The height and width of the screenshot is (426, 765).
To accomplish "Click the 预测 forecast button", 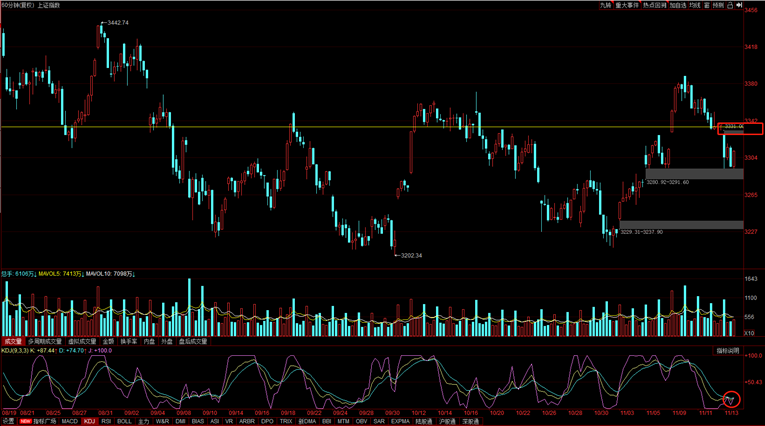I will coord(718,5).
